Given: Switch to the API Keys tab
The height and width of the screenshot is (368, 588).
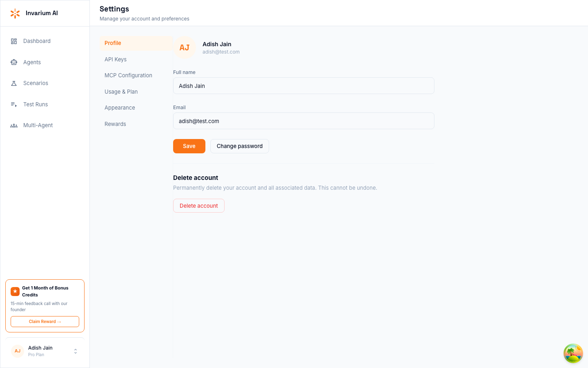Looking at the screenshot, I should pos(116,59).
